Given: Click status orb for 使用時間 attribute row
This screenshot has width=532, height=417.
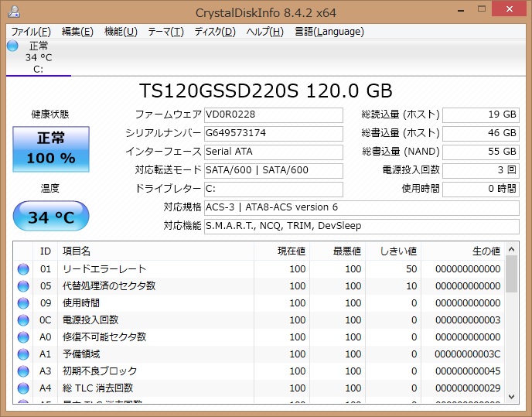Looking at the screenshot, I should [23, 303].
